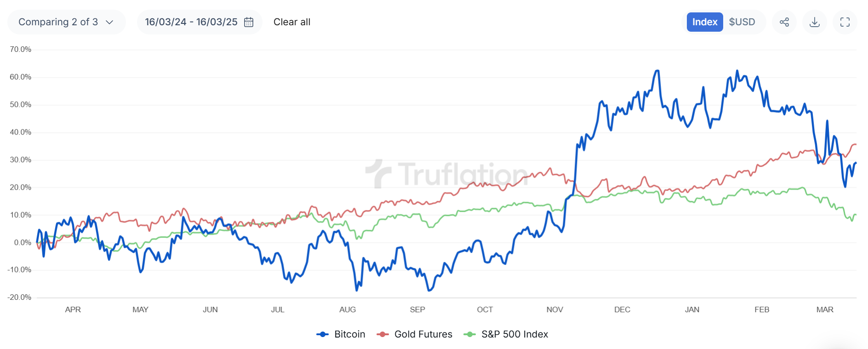This screenshot has height=349, width=868.
Task: Open the calendar date picker
Action: tap(248, 22)
